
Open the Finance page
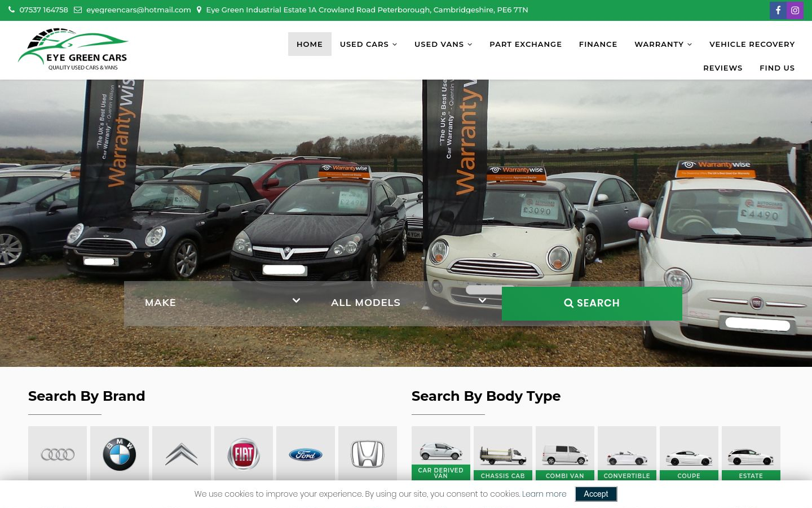coord(598,44)
